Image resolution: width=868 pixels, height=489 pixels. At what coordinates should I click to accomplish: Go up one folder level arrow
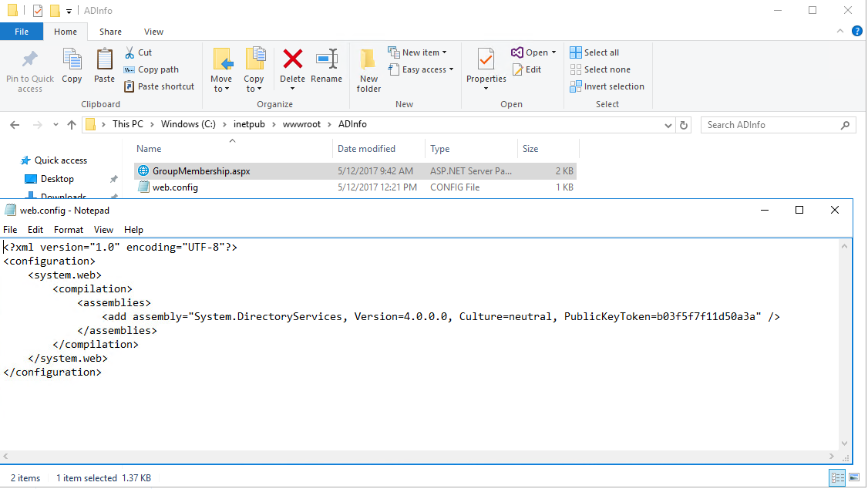[72, 125]
